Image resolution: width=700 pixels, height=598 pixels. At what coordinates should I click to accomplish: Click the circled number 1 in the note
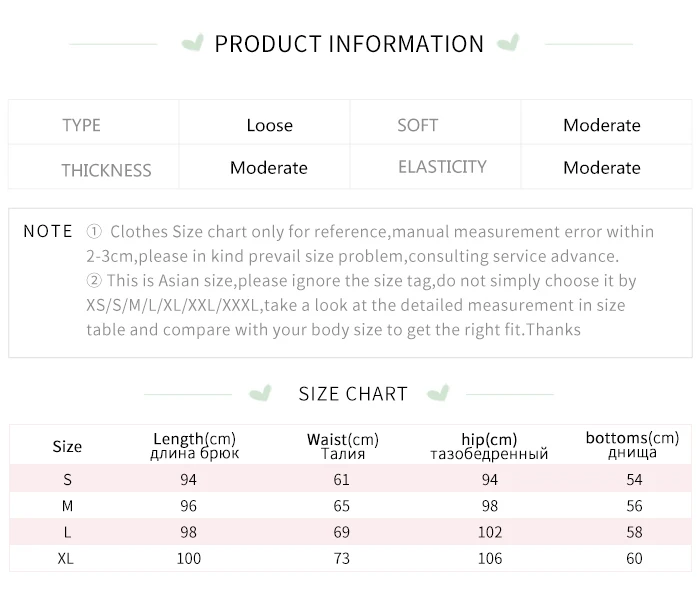coord(94,232)
